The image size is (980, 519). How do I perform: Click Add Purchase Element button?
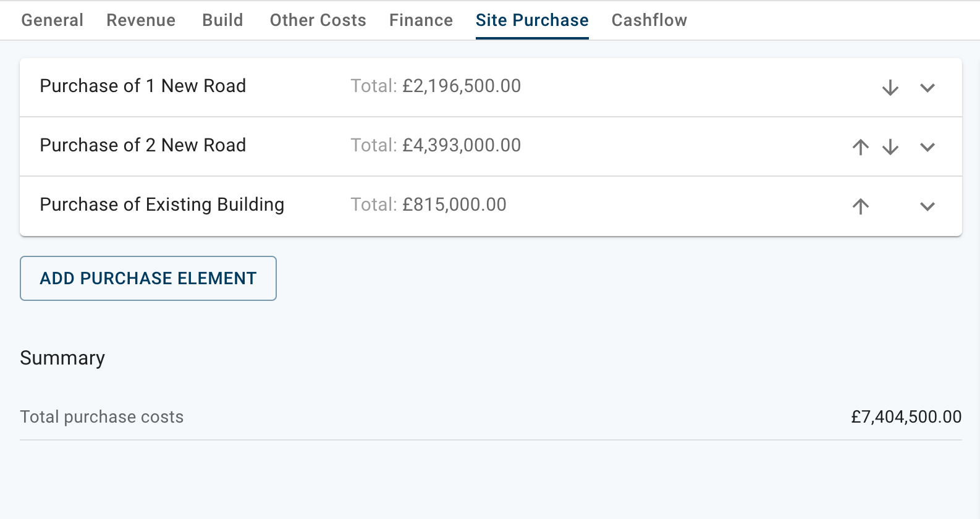(x=148, y=279)
